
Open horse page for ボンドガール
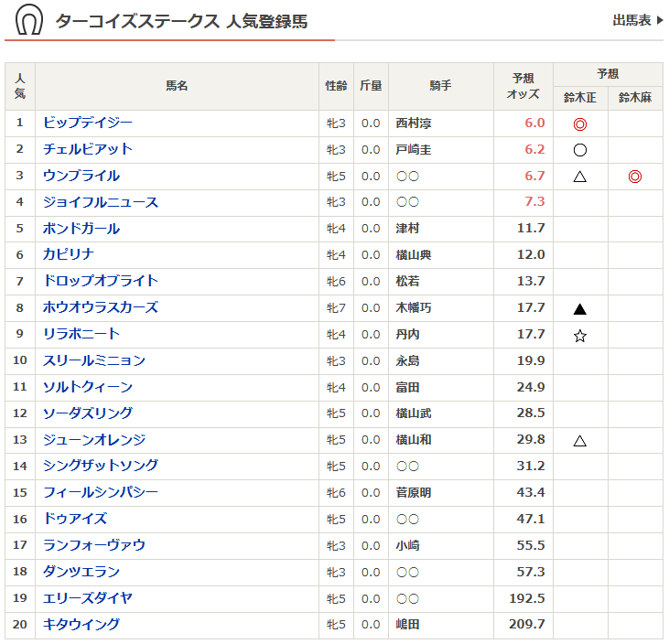click(81, 229)
